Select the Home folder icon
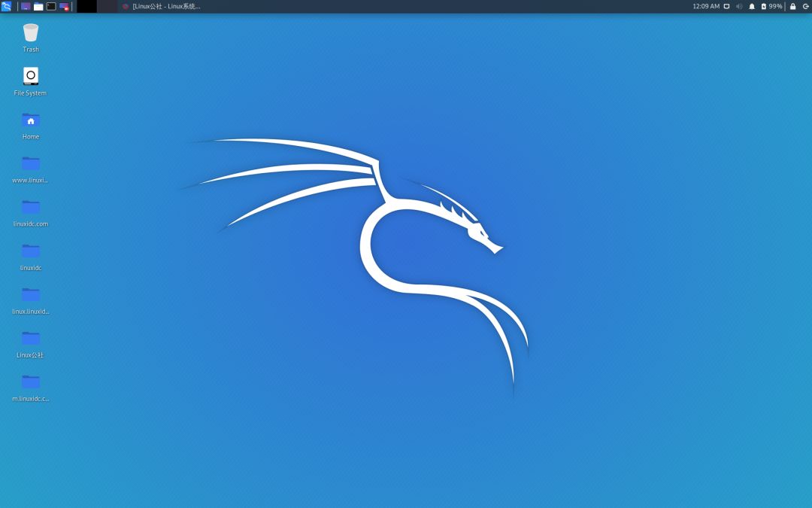The width and height of the screenshot is (812, 508). pyautogui.click(x=31, y=126)
